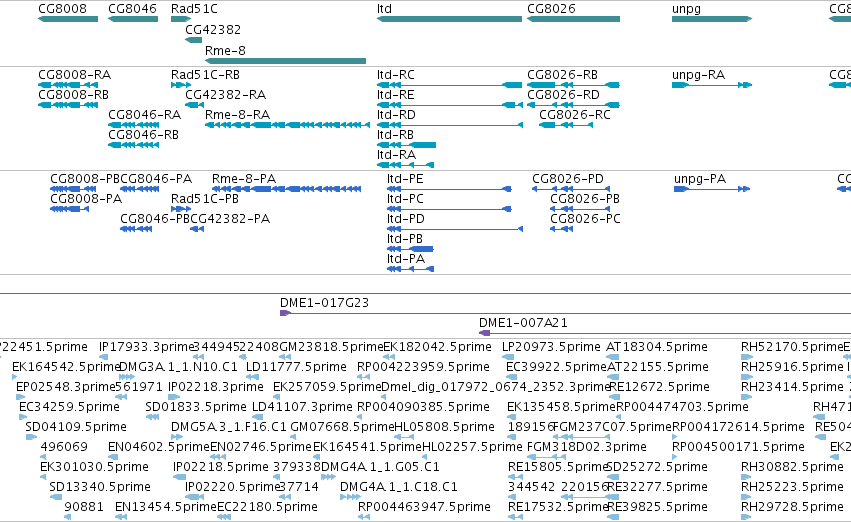851x522 pixels.
Task: Click the unpg gene label
Action: tap(686, 9)
